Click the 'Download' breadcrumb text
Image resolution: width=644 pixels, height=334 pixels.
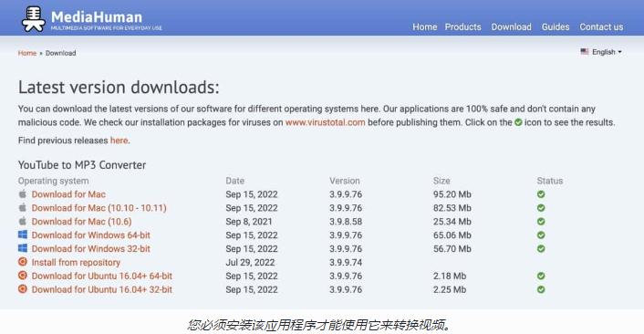pyautogui.click(x=61, y=53)
